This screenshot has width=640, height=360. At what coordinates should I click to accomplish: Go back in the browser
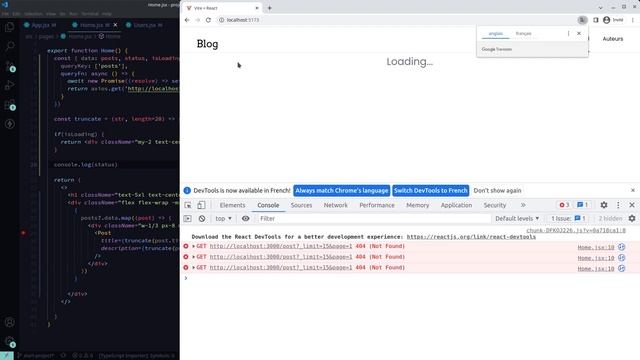(x=187, y=20)
